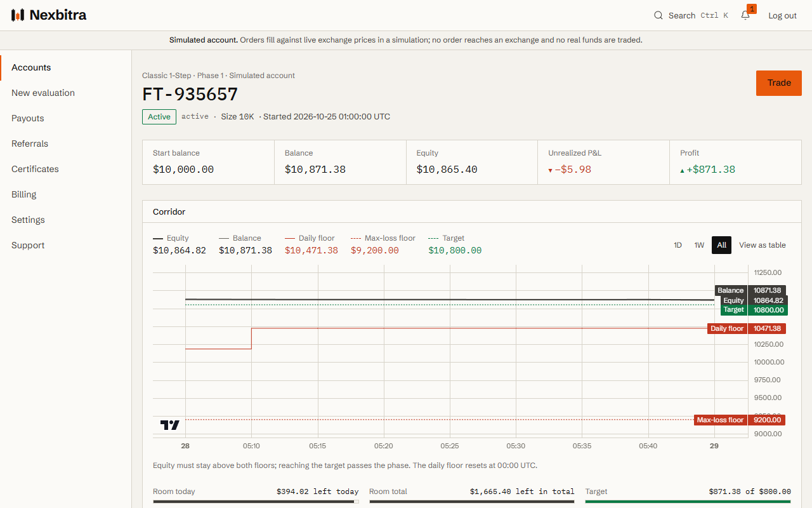Click the Daily floor 10471.38 chart tag
The image size is (812, 508).
click(x=747, y=329)
